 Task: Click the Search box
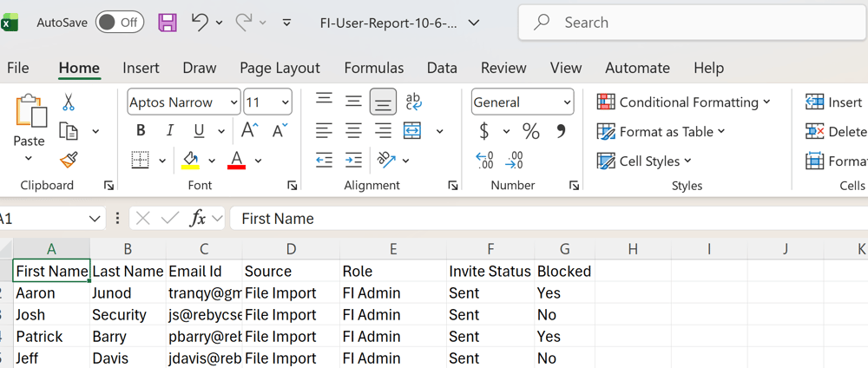click(x=693, y=23)
